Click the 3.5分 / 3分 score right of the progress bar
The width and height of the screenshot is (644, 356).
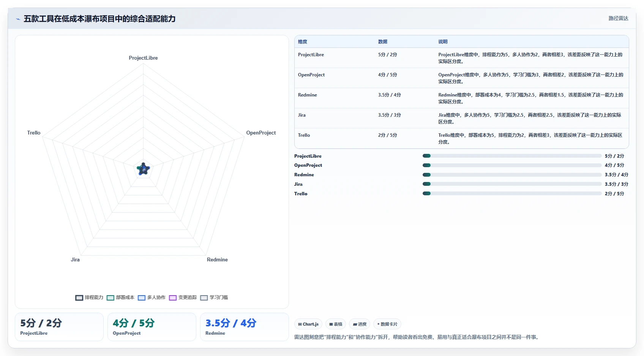click(x=617, y=184)
